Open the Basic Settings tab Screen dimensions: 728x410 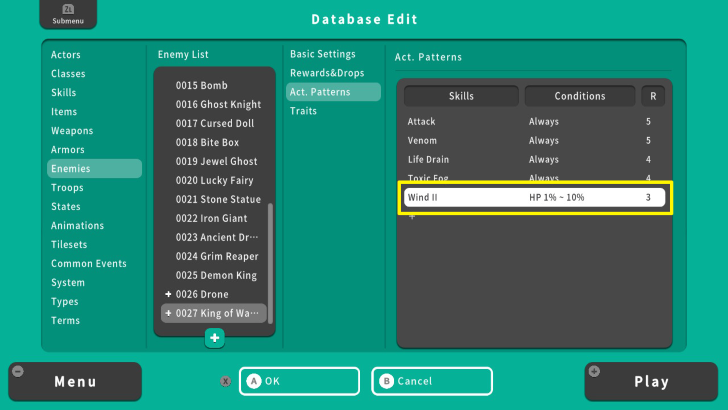pos(323,54)
